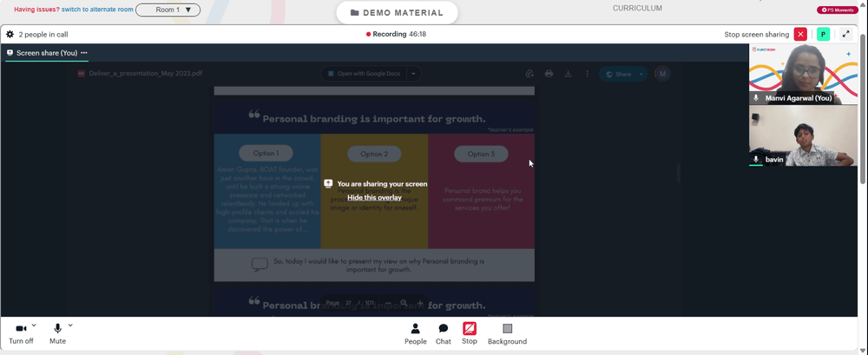Mute the microphone

[x=57, y=334]
